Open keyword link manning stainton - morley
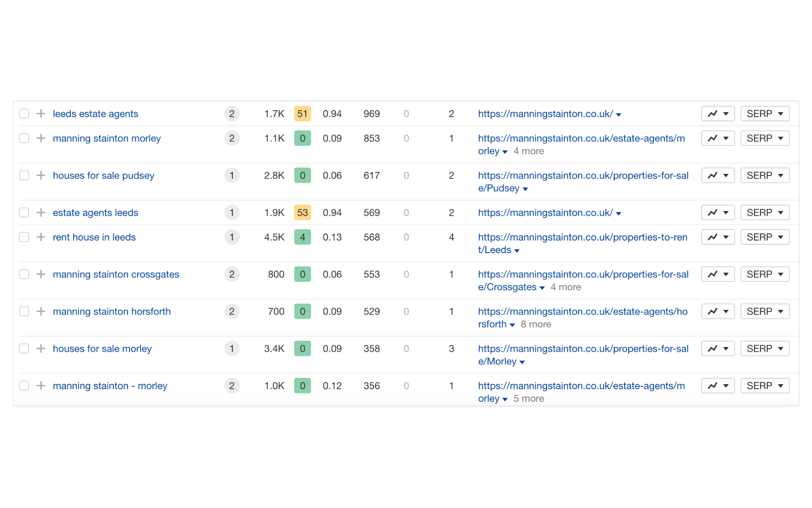Image resolution: width=812 pixels, height=508 pixels. 110,386
